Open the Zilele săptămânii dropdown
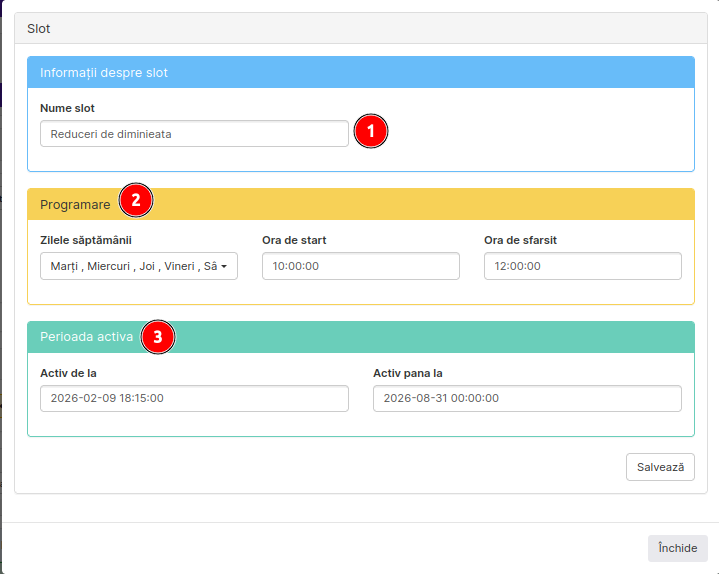The image size is (719, 574). click(139, 266)
